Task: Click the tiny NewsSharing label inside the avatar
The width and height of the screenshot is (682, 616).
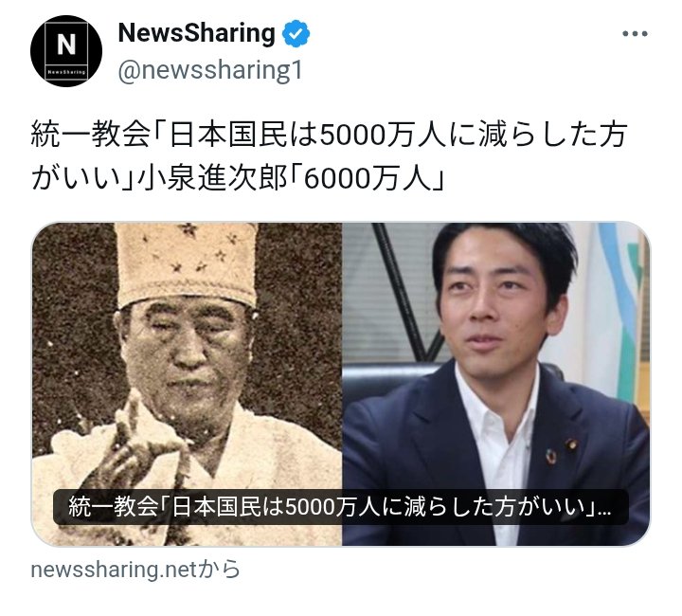Action: tap(66, 72)
